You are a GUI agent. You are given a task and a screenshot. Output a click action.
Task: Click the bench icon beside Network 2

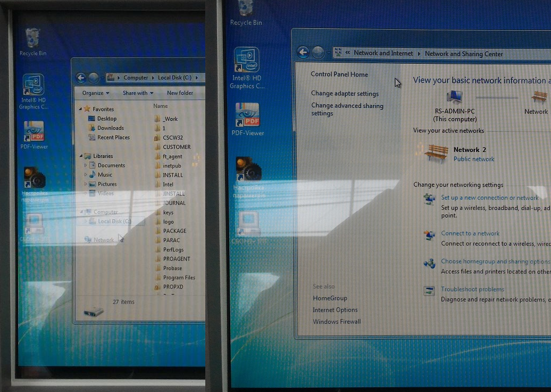(436, 154)
